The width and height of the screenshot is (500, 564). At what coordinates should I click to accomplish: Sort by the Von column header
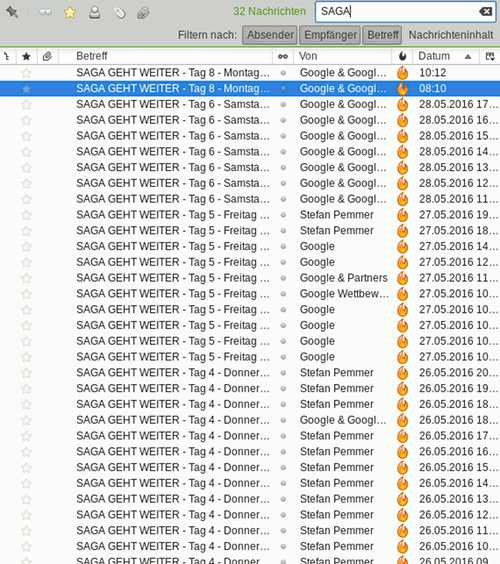[x=342, y=56]
